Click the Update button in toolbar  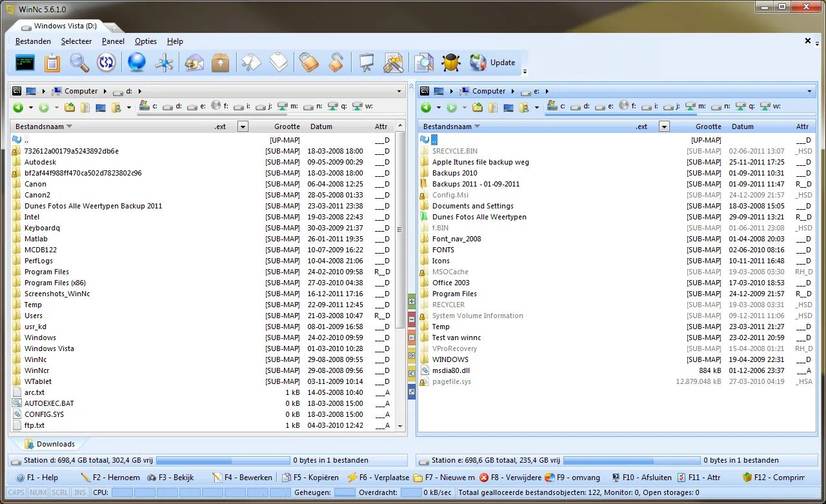pos(493,63)
